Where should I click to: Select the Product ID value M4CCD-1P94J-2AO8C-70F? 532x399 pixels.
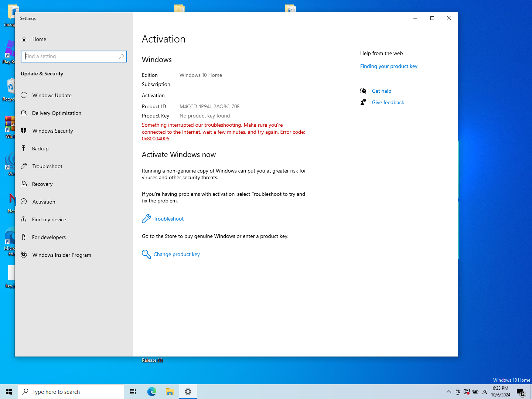[209, 106]
